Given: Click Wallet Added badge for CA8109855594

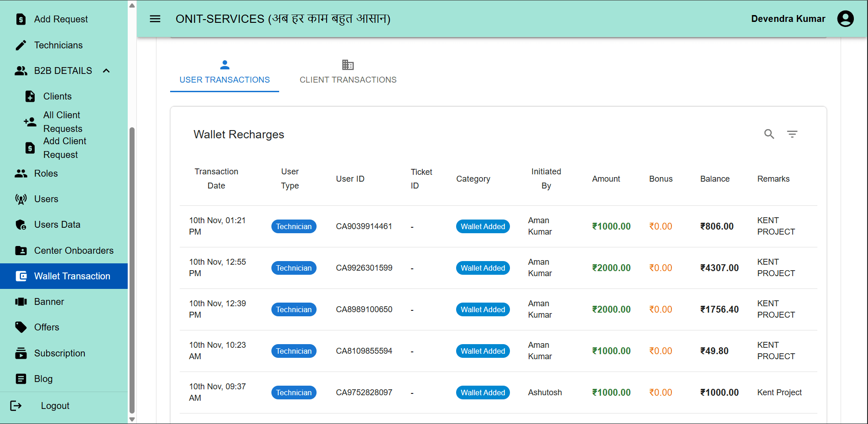Looking at the screenshot, I should point(483,351).
